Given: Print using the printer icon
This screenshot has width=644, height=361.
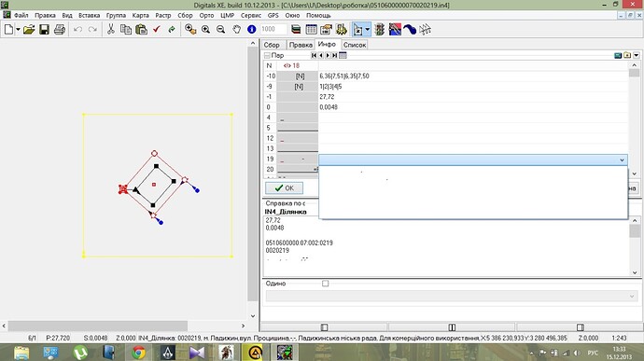Looking at the screenshot, I should 60,30.
